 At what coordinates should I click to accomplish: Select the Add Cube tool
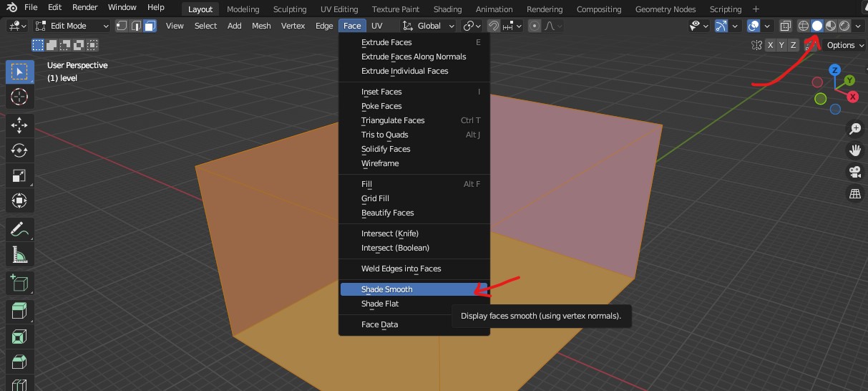19,283
